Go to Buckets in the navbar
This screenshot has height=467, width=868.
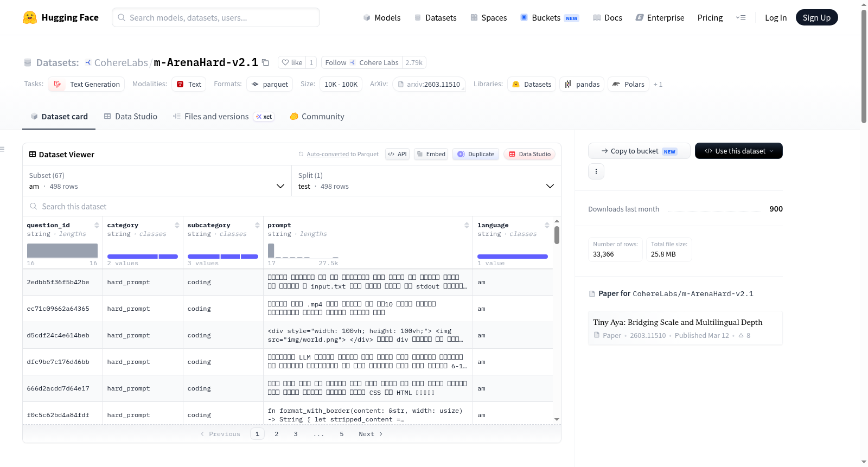click(x=550, y=17)
